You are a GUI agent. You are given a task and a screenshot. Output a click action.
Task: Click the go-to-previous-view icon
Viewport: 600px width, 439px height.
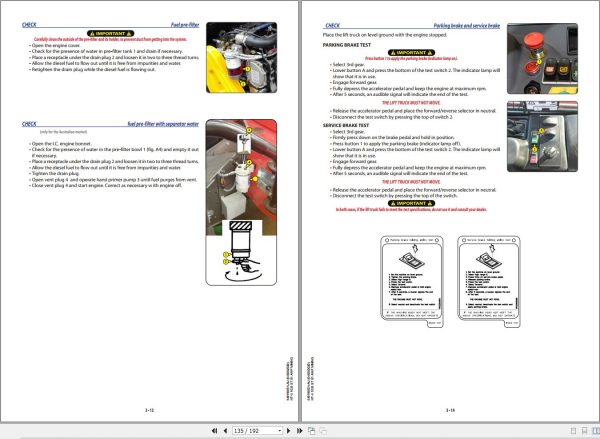[x=311, y=431]
